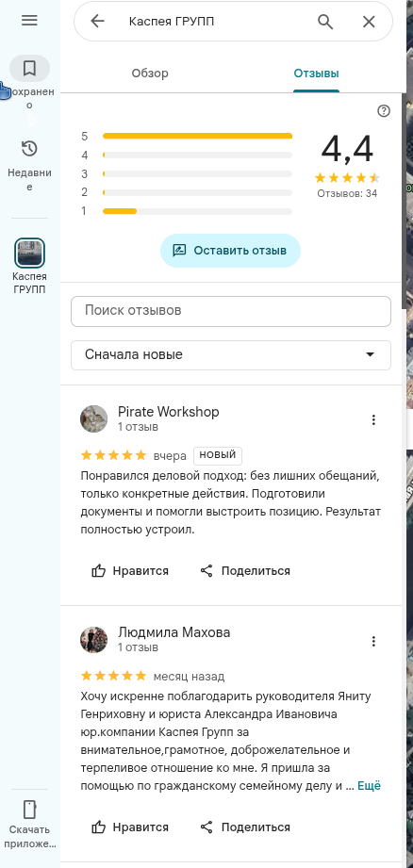
Task: Open Каспея ГРУПП thumbnail in sidebar
Action: (x=29, y=253)
